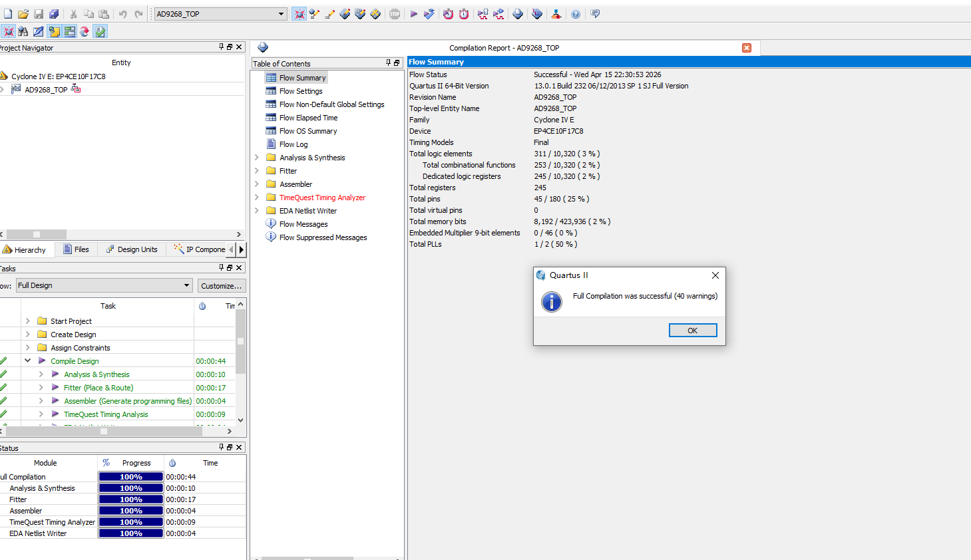Image resolution: width=971 pixels, height=560 pixels.
Task: Click the first red timing clock icon
Action: [449, 14]
